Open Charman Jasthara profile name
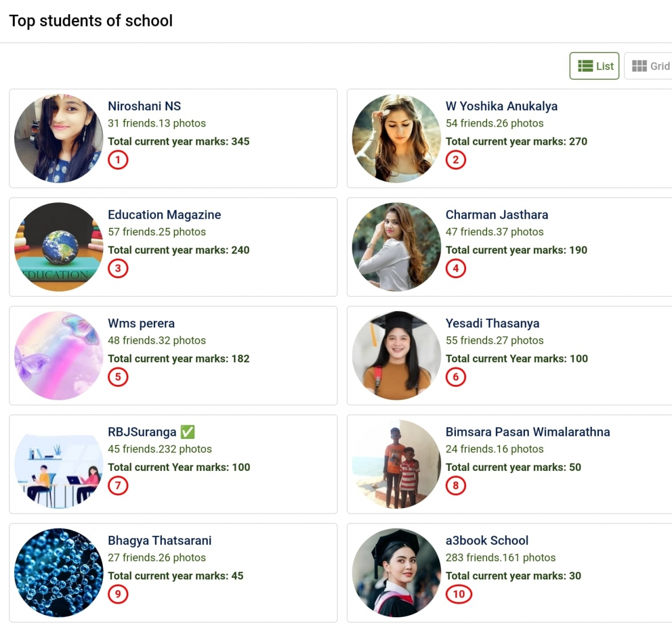 tap(497, 215)
